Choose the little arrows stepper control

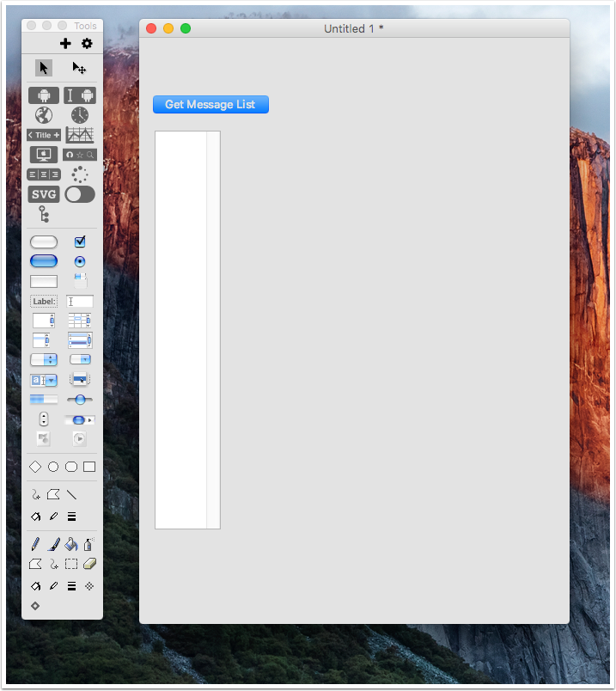click(x=44, y=419)
